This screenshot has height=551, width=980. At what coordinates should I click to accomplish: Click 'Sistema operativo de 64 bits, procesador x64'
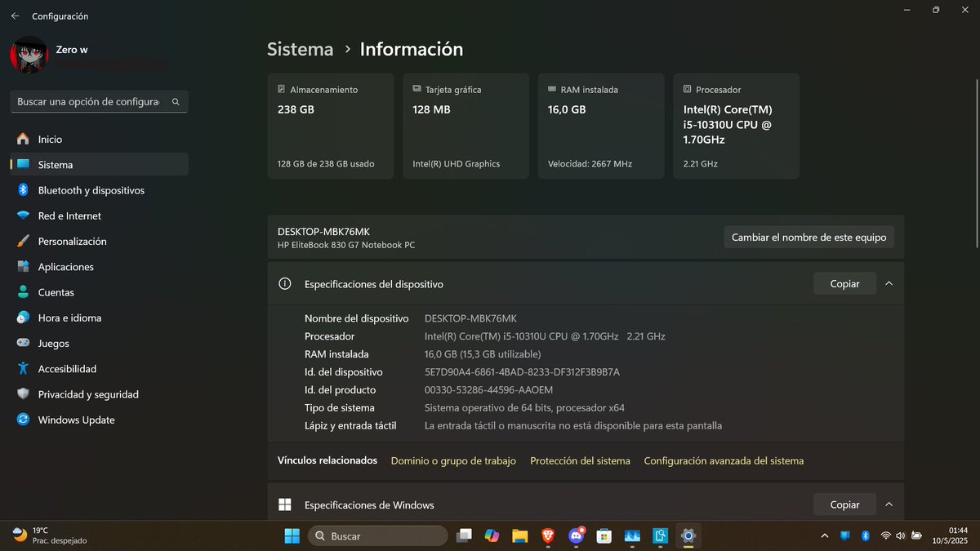[x=524, y=408]
